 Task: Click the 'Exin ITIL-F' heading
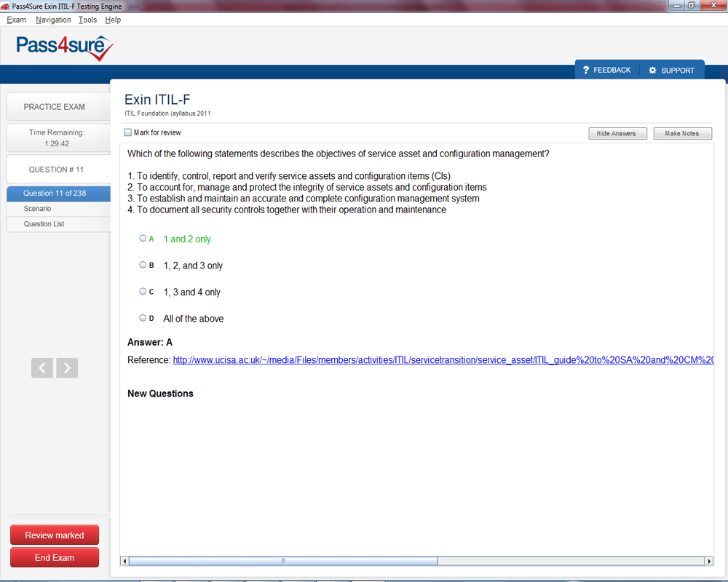157,100
